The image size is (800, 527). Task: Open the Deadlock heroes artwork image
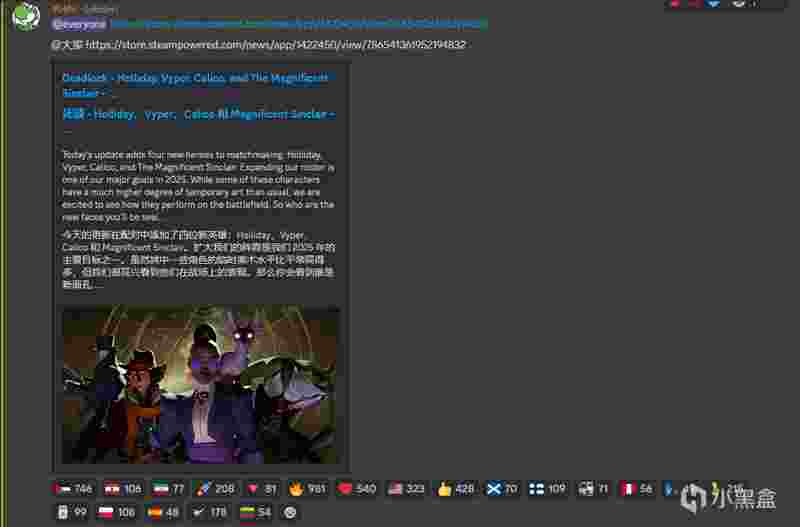tap(201, 384)
